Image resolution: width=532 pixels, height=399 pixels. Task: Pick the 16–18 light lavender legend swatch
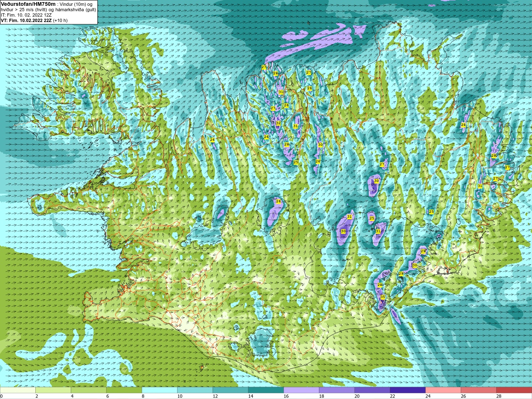pyautogui.click(x=301, y=390)
